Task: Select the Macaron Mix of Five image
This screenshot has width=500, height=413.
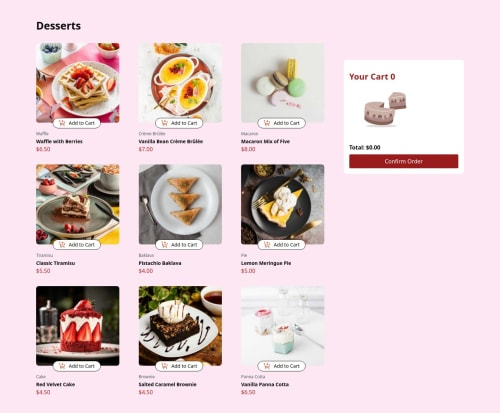Action: 283,83
